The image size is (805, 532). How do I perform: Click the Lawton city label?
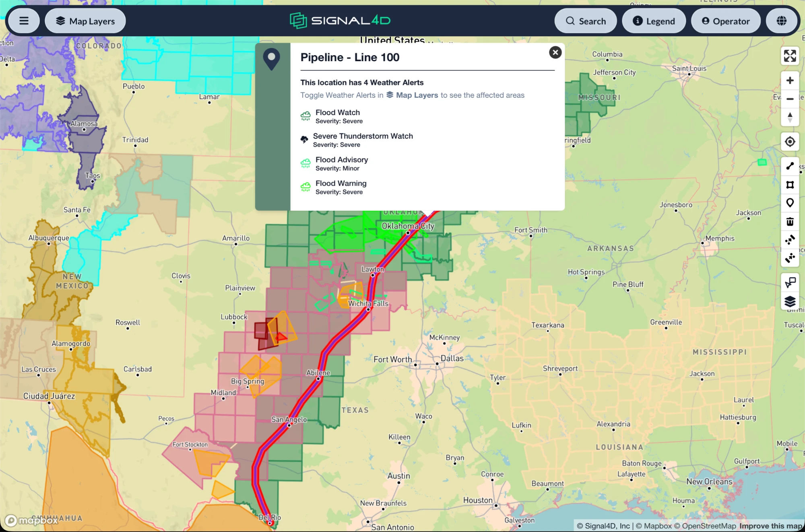372,269
